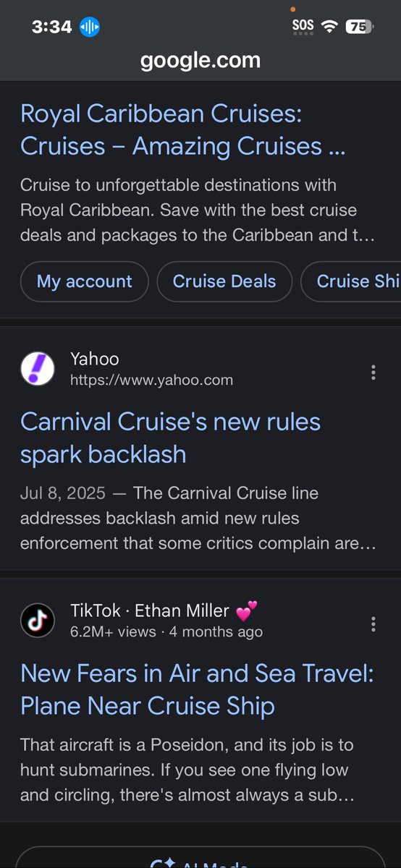Viewport: 401px width, 868px height.
Task: Tap the https://www.yahoo.com URL text
Action: [151, 380]
